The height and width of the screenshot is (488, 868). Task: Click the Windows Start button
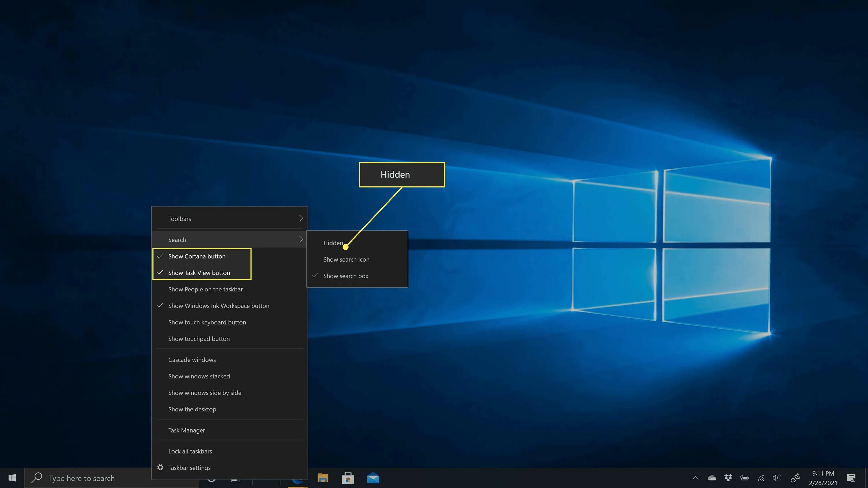12,478
